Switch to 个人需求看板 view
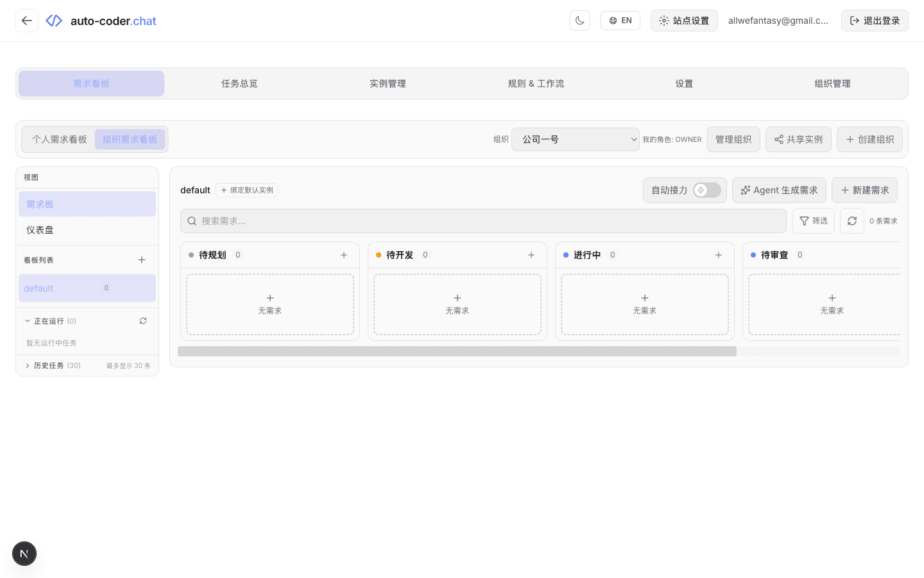Viewport: 924px width, 578px height. pyautogui.click(x=60, y=139)
